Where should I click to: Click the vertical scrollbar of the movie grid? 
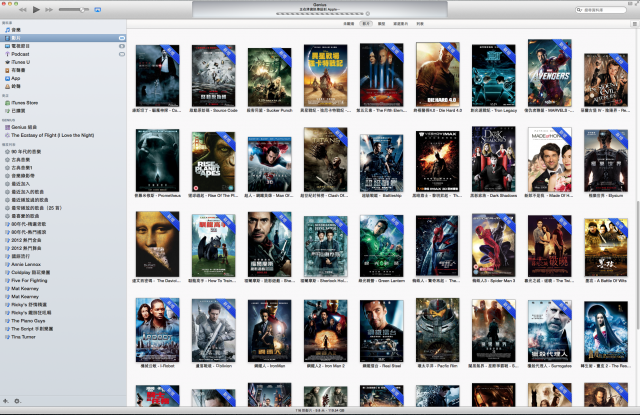point(638,264)
